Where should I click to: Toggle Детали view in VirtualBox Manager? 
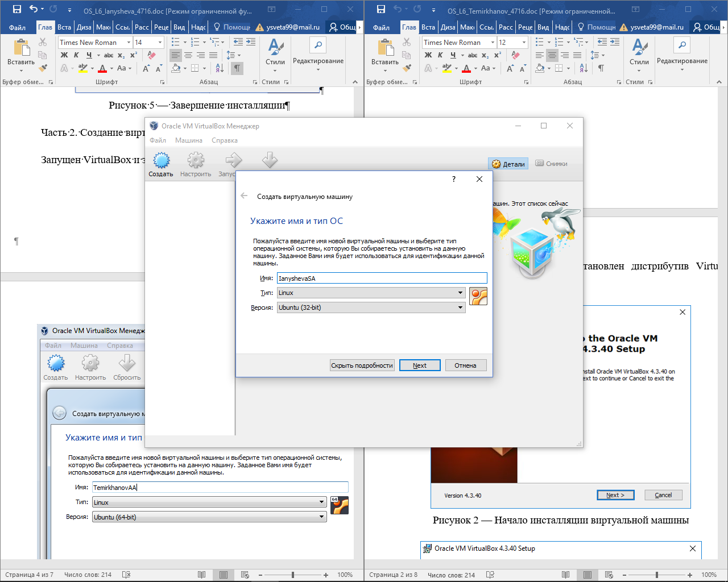[x=508, y=164]
